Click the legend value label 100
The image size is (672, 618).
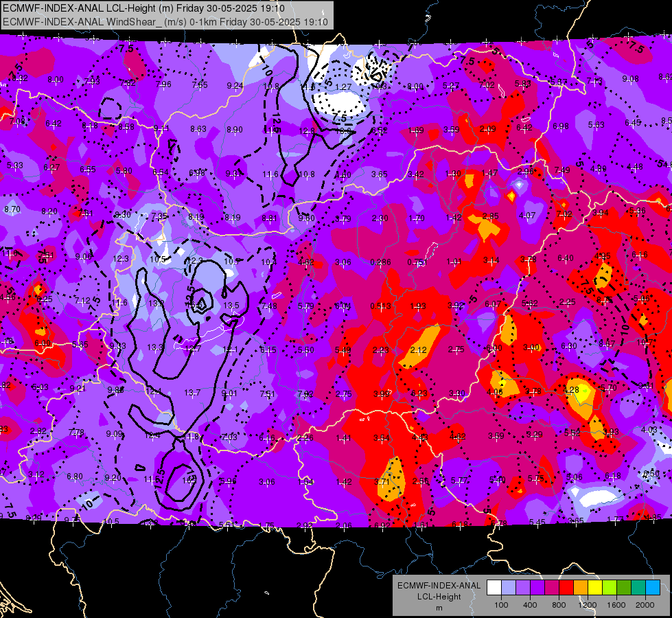click(x=501, y=605)
